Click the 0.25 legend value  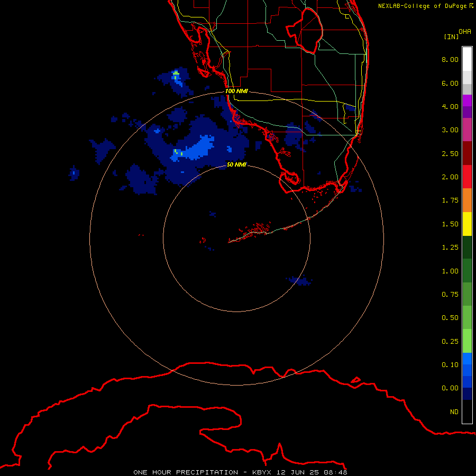point(450,342)
